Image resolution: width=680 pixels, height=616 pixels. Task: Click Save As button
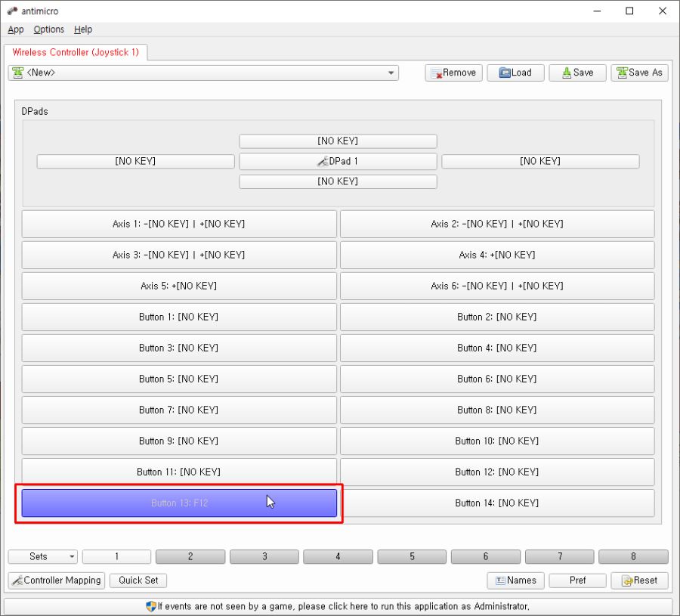pyautogui.click(x=639, y=73)
